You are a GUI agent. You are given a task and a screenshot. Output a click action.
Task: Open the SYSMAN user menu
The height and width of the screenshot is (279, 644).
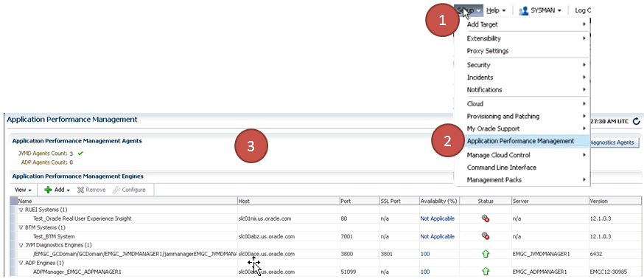(x=546, y=10)
